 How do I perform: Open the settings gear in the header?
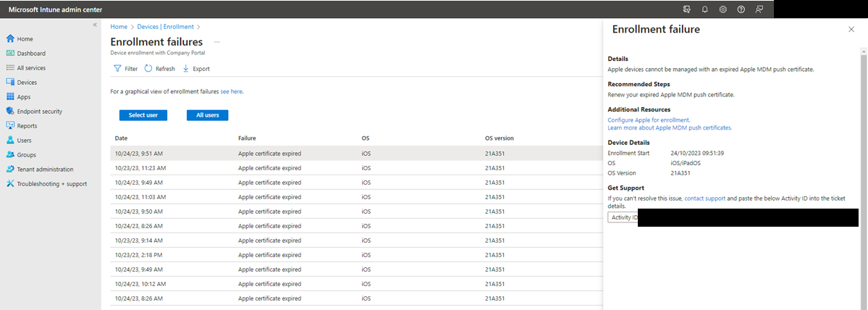click(723, 9)
